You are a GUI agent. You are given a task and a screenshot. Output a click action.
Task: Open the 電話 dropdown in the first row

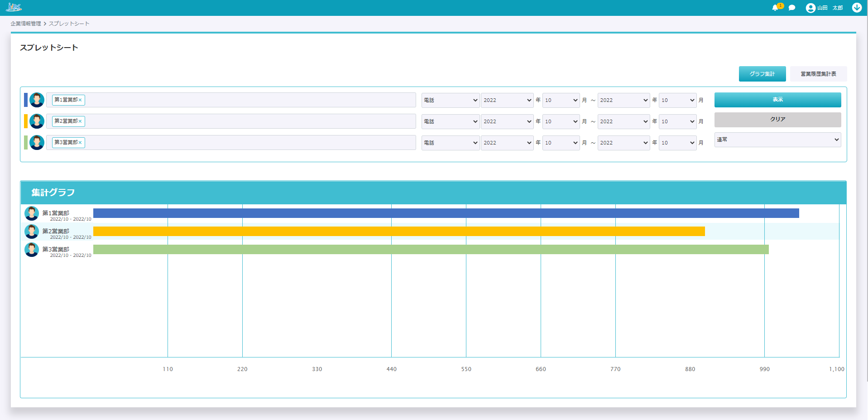[x=450, y=100]
